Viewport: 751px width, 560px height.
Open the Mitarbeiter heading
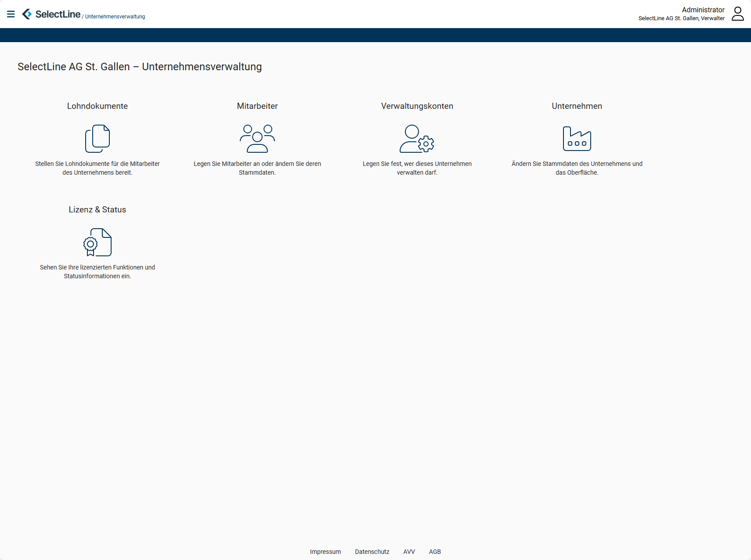coord(257,106)
